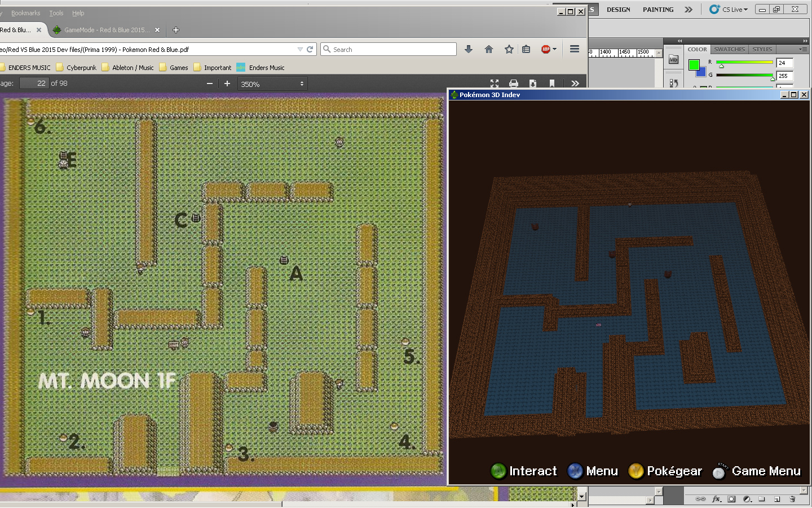Show more workspaces via double chevron
The width and height of the screenshot is (812, 508).
[689, 10]
